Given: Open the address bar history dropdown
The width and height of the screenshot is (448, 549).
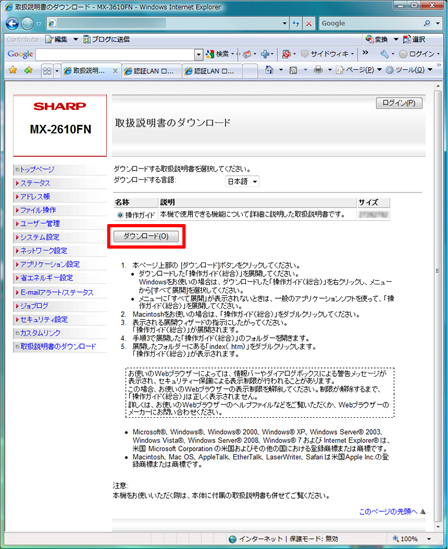Looking at the screenshot, I should [x=285, y=23].
